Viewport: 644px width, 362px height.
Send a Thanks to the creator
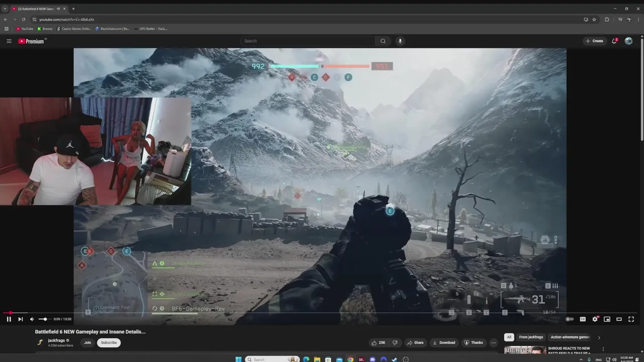click(x=473, y=342)
